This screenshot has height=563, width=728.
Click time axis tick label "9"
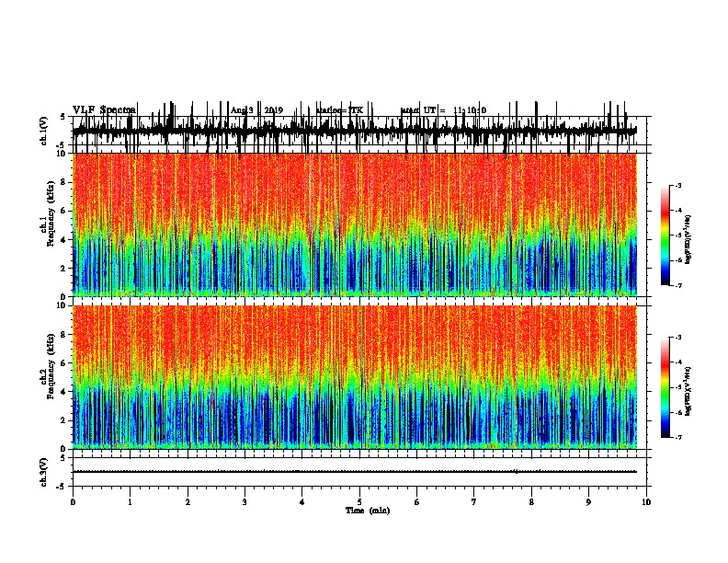(588, 502)
